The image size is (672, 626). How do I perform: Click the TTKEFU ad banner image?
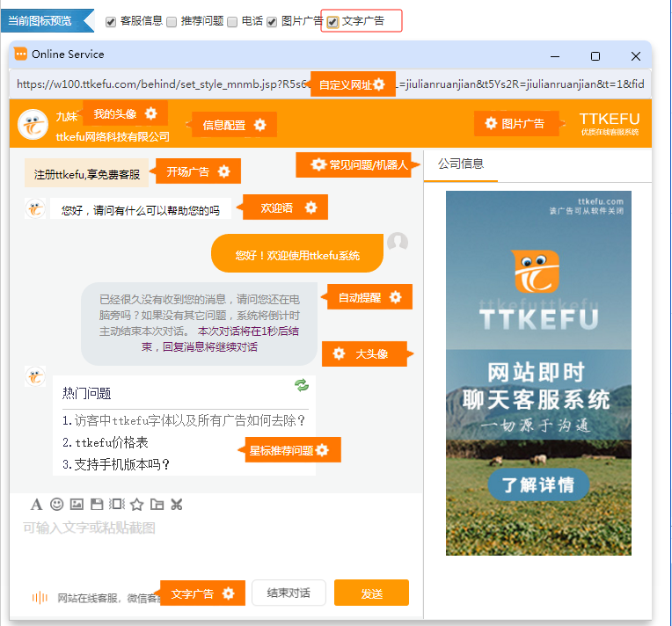click(538, 373)
